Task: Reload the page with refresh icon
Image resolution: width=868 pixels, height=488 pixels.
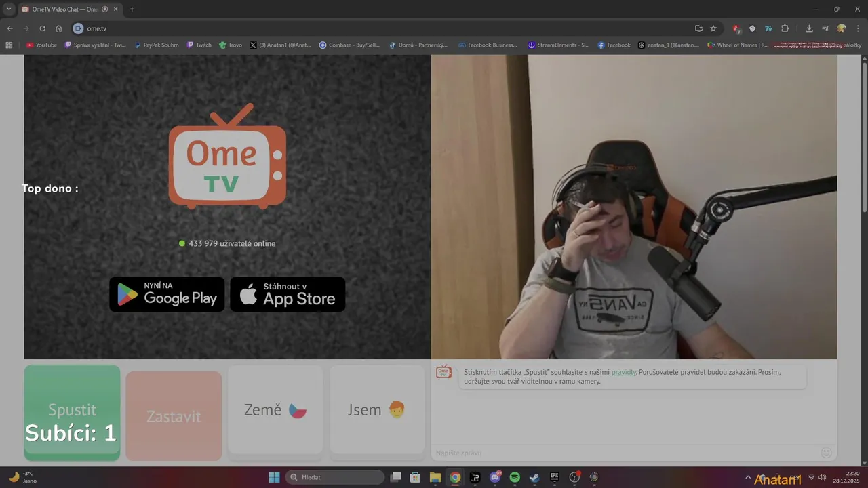Action: [x=42, y=28]
